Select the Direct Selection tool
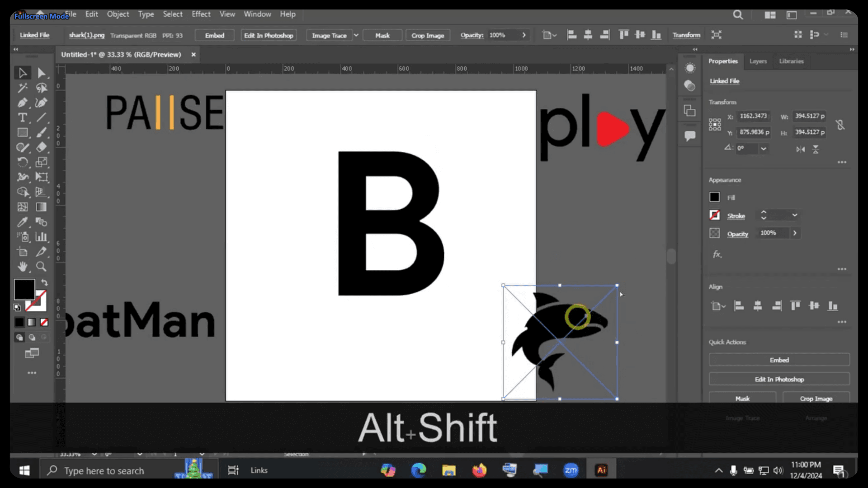This screenshot has width=868, height=488. click(x=41, y=73)
